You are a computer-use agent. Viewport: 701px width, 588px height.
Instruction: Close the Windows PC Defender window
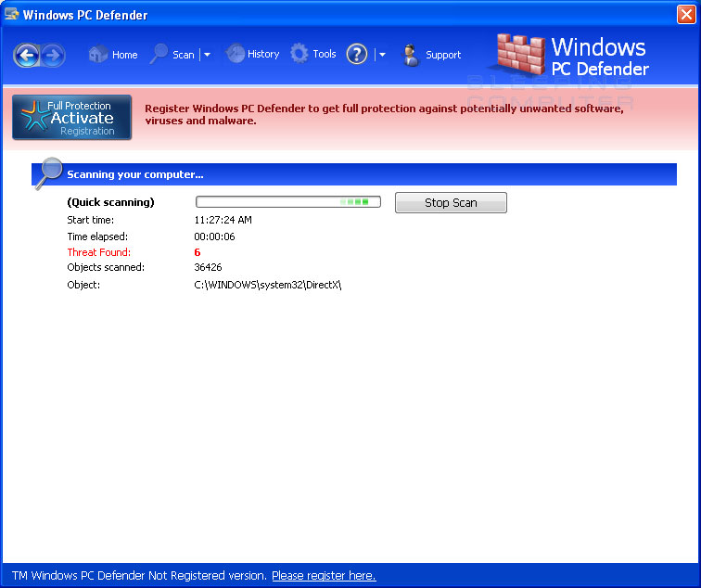click(x=686, y=14)
